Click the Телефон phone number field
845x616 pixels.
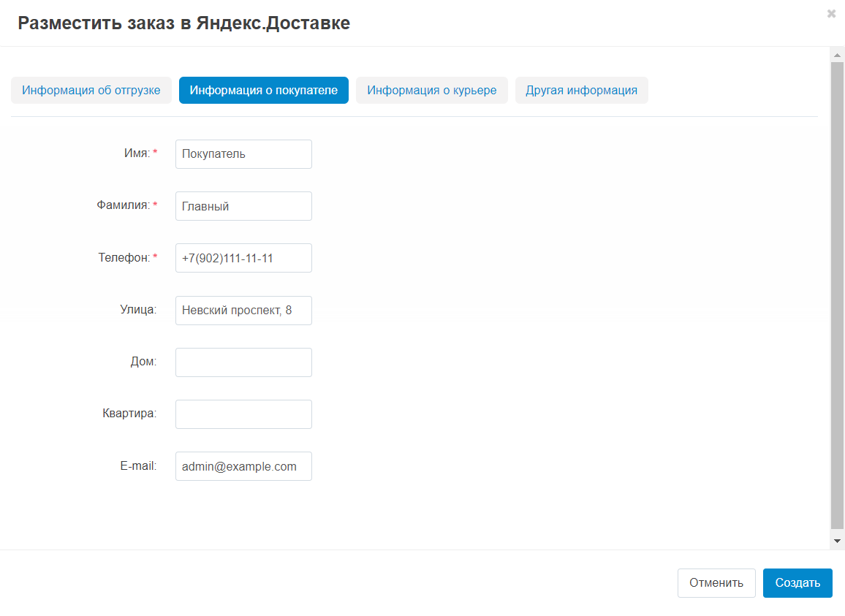tap(243, 258)
